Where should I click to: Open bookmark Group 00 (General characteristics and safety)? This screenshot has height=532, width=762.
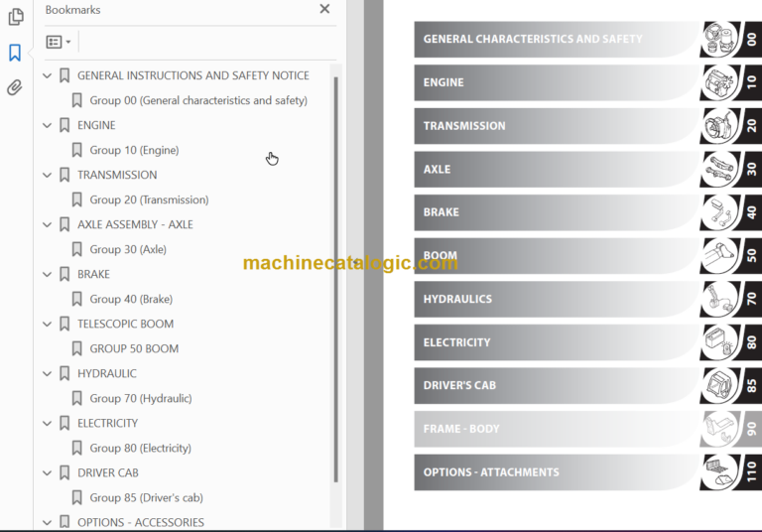pos(198,100)
